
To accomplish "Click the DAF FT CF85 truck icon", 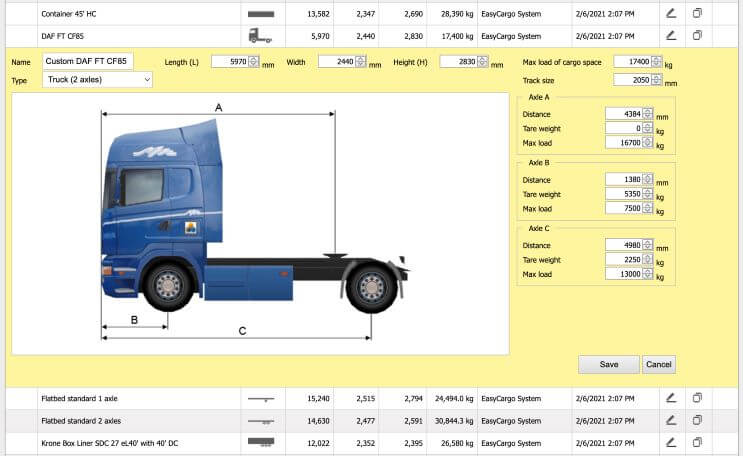I will 260,36.
